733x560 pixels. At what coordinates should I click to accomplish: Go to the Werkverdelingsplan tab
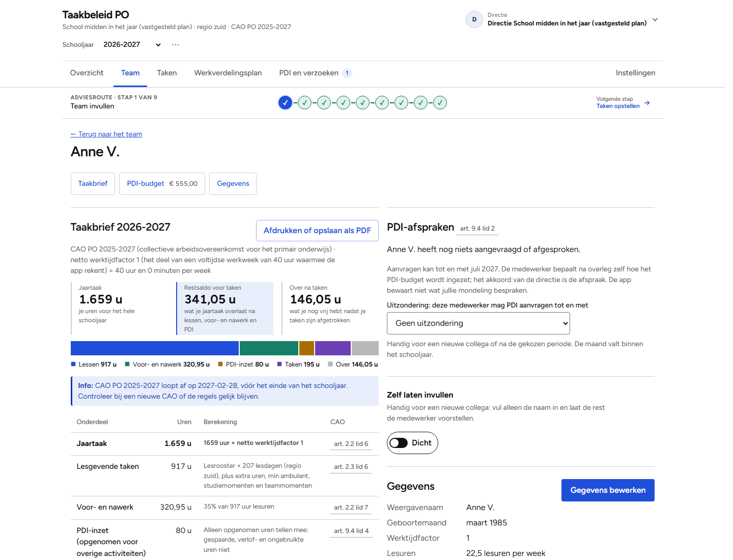click(228, 73)
